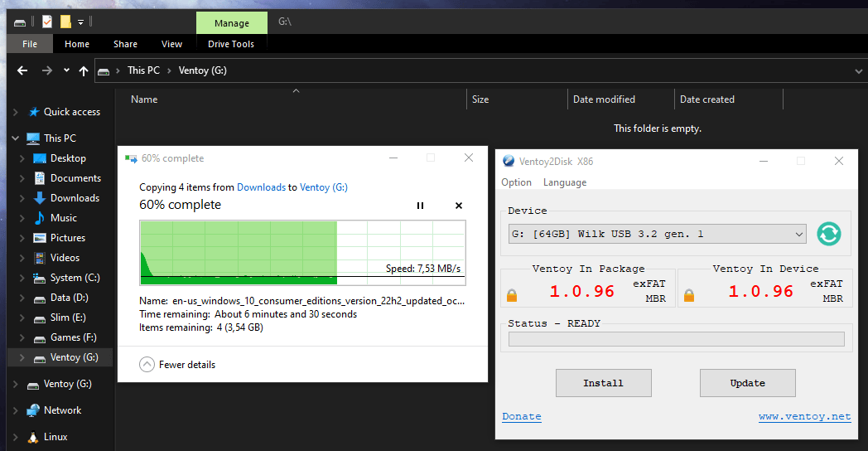Navigate back using the back arrow
Screen dimensions: 868x451
[22, 71]
